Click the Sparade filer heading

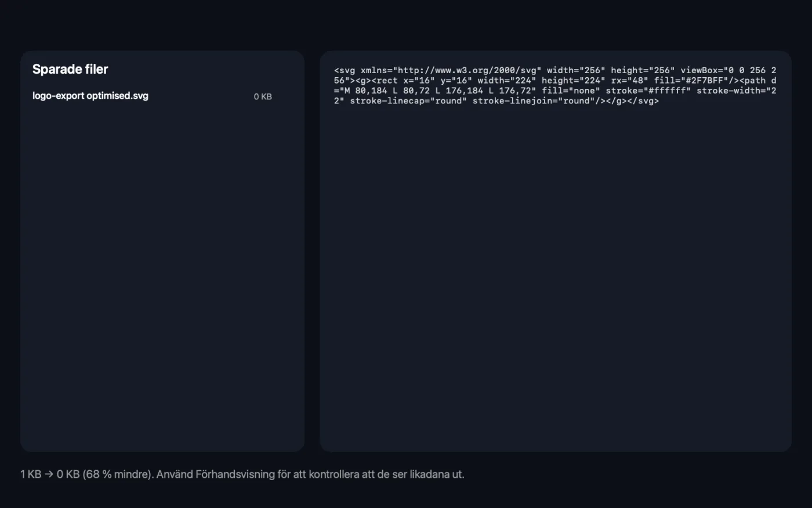pos(70,69)
